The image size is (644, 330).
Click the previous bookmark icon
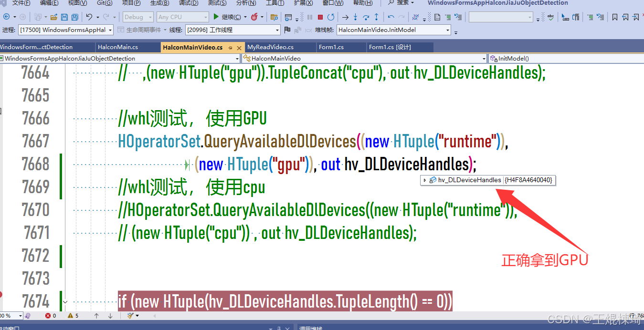point(625,17)
